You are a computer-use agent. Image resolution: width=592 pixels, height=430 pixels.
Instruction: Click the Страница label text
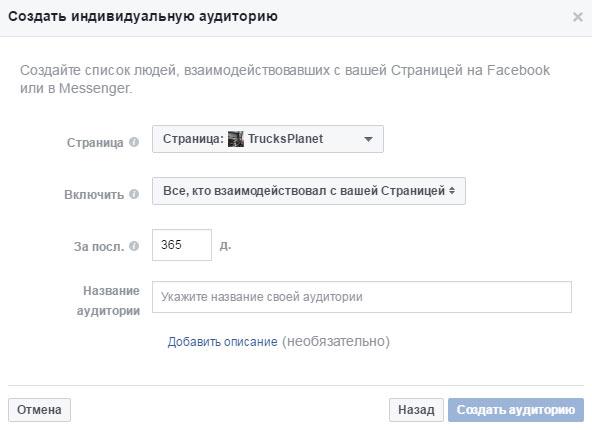95,143
